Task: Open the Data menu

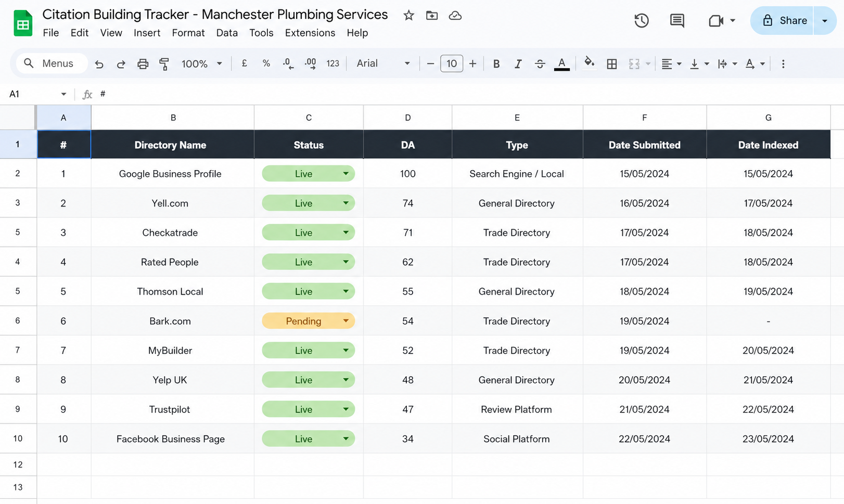Action: pos(227,33)
